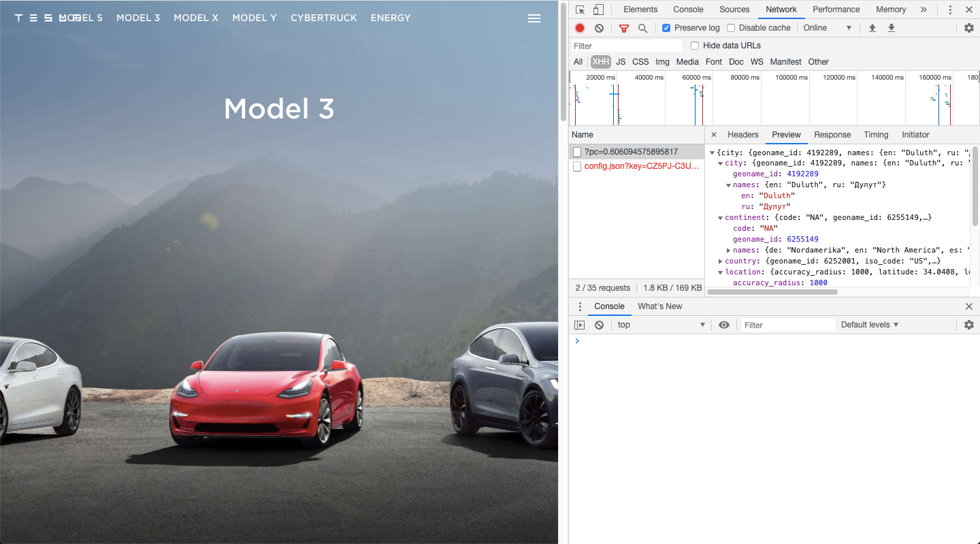Filter requests by WS type

[x=757, y=62]
